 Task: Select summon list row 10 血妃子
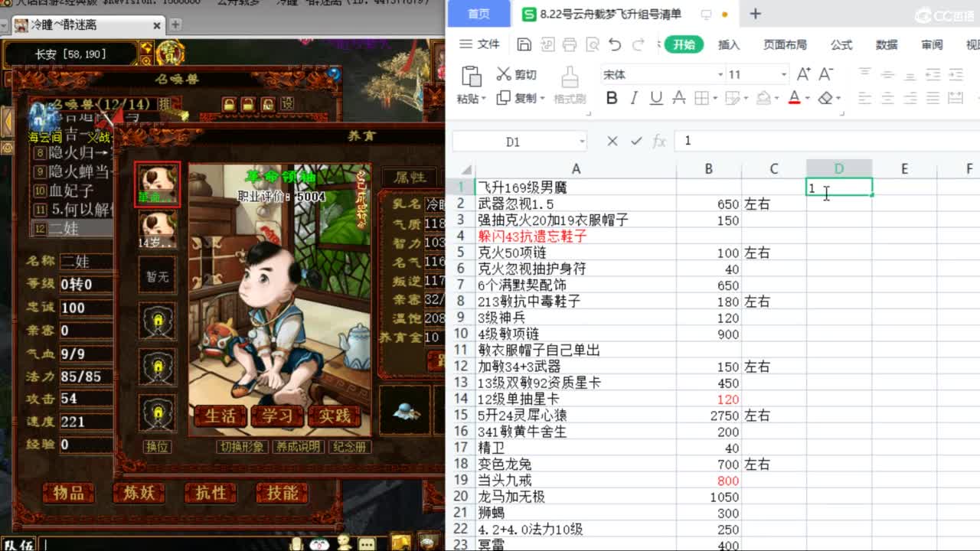tap(73, 191)
